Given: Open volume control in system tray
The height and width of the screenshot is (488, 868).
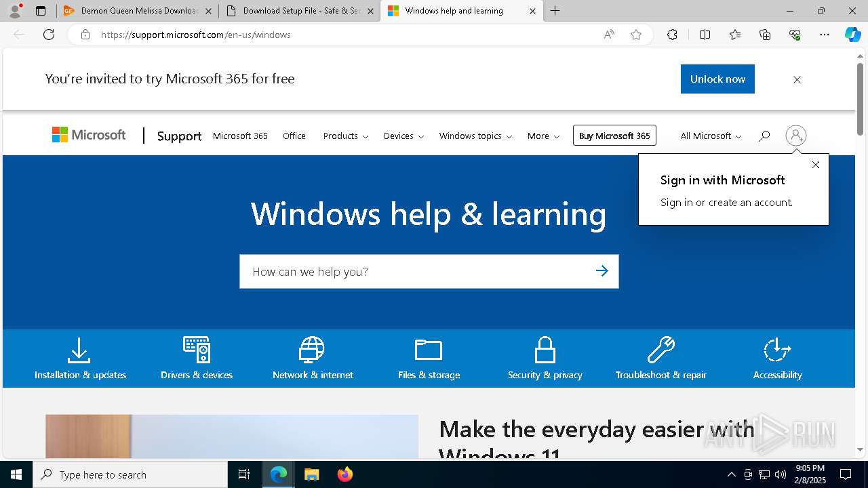Looking at the screenshot, I should 781,474.
